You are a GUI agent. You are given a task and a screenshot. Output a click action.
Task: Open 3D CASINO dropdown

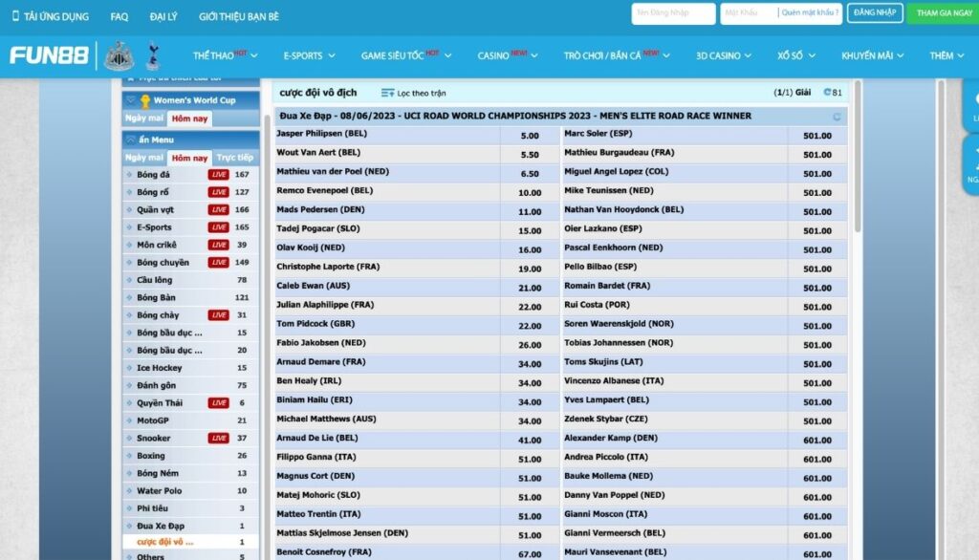click(x=723, y=55)
